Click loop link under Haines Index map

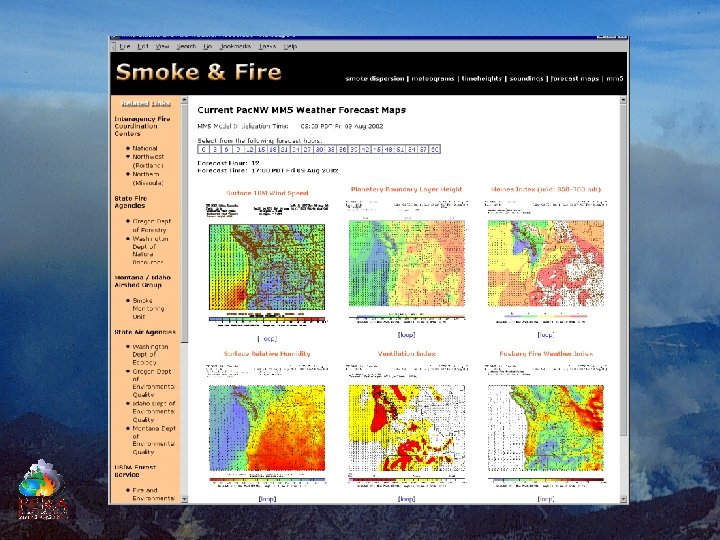[546, 335]
